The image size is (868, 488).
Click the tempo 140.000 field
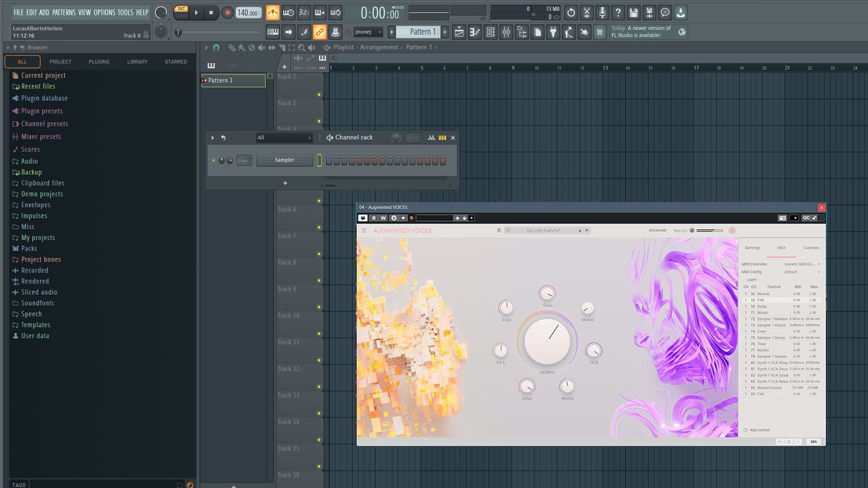[x=248, y=13]
